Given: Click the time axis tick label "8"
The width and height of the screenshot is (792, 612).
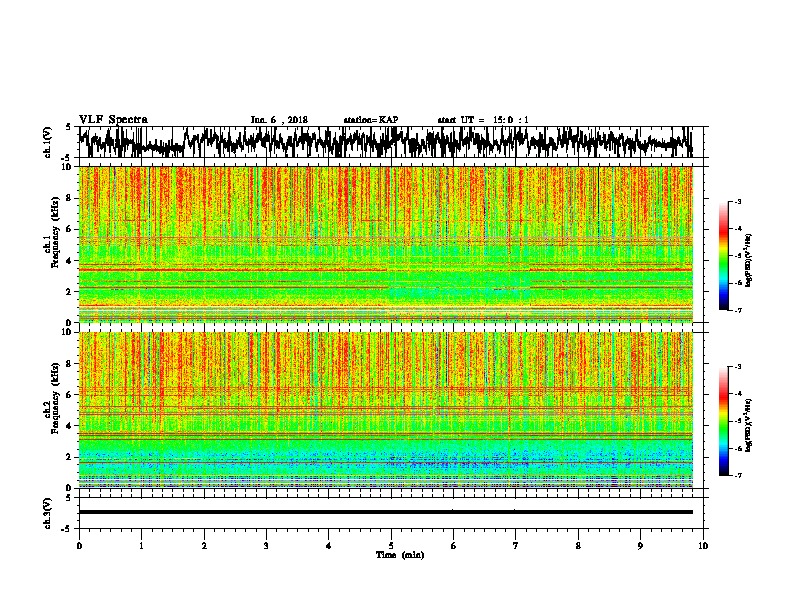Looking at the screenshot, I should tap(578, 546).
